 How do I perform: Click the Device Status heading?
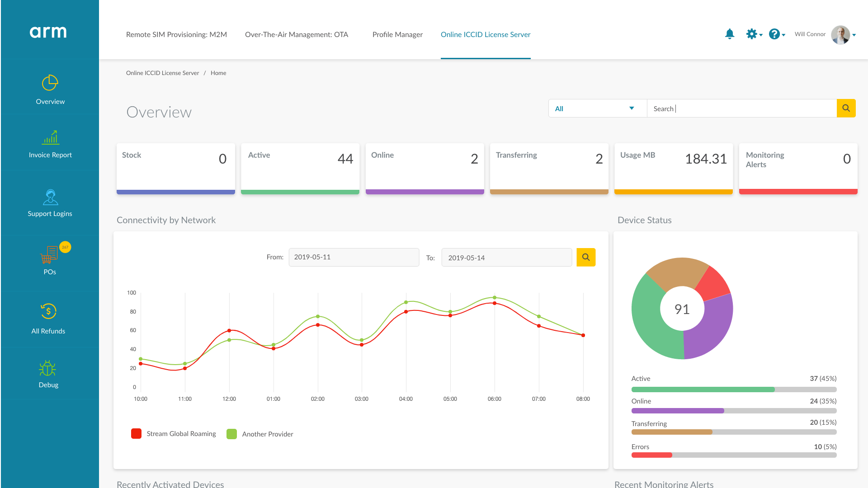645,220
